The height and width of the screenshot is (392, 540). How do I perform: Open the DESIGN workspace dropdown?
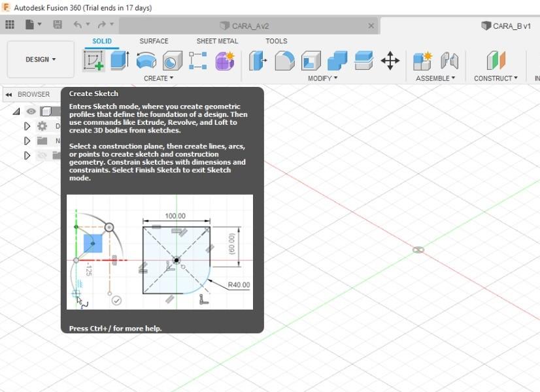(41, 59)
